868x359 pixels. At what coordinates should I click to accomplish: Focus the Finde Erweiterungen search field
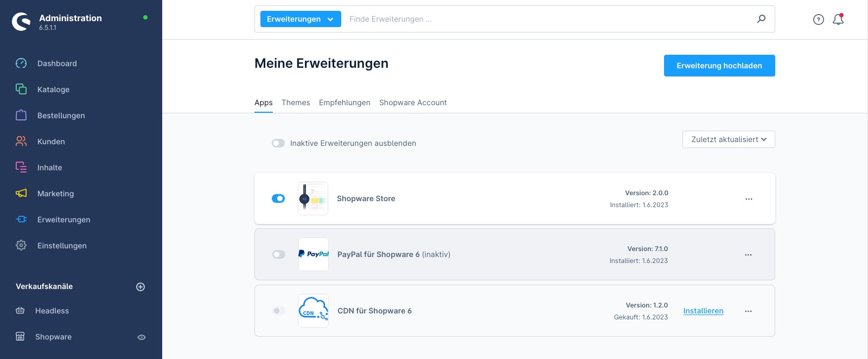coord(548,19)
